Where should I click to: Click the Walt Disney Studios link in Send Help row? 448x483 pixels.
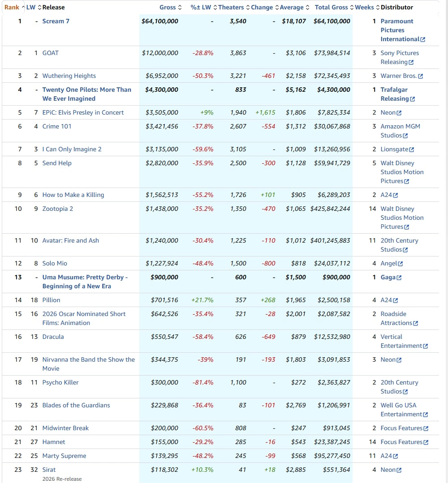coord(402,172)
